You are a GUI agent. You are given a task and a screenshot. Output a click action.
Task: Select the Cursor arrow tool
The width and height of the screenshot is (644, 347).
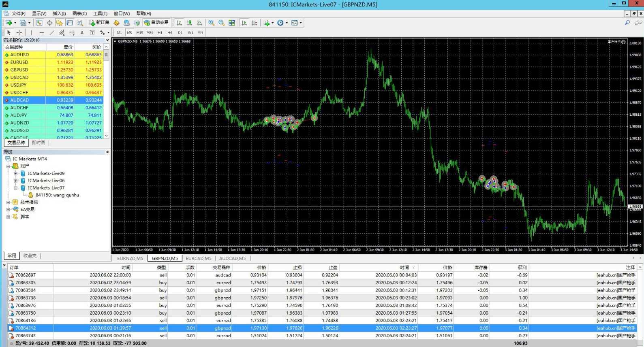9,32
